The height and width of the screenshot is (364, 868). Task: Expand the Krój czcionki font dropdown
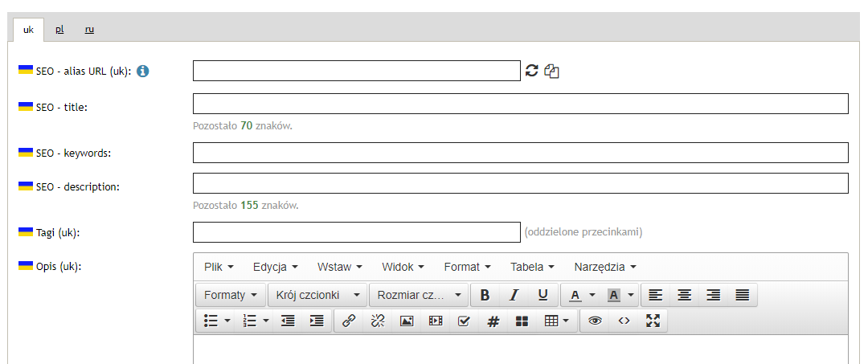[x=317, y=295]
